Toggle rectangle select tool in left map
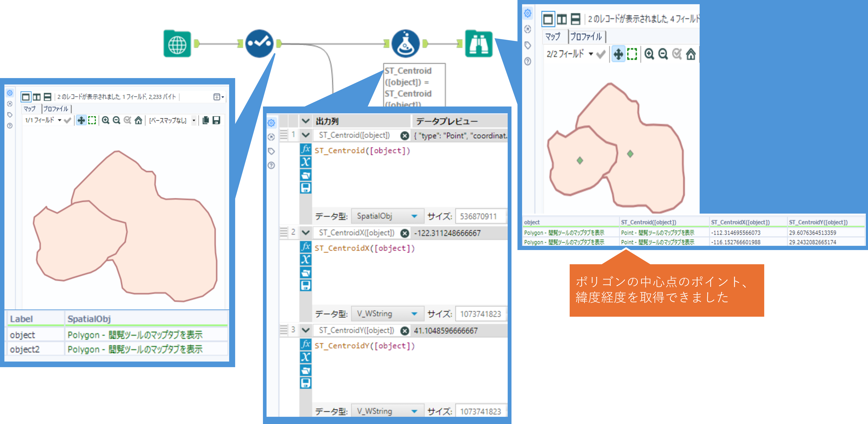 (x=92, y=121)
